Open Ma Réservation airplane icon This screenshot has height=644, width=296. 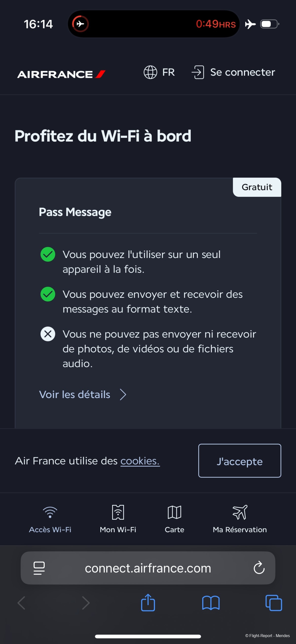click(240, 512)
